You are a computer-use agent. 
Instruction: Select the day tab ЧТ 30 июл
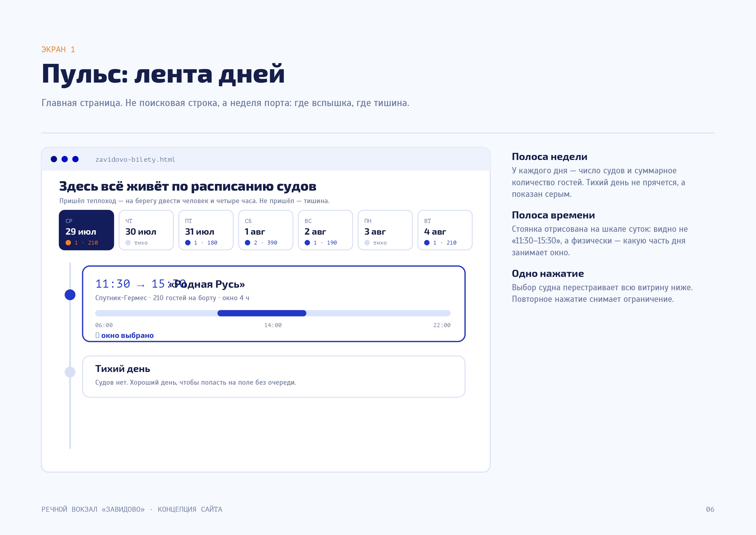(x=146, y=230)
